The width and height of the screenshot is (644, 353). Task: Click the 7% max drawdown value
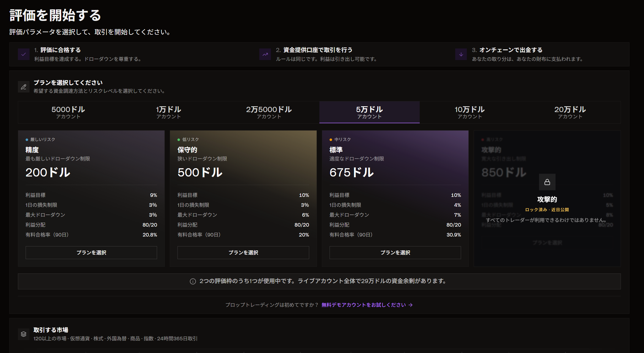pyautogui.click(x=457, y=215)
